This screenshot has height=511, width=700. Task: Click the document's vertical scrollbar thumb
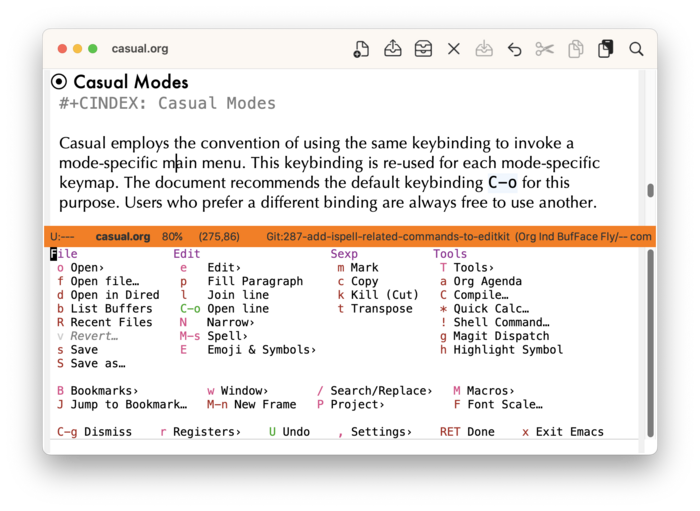click(x=651, y=190)
